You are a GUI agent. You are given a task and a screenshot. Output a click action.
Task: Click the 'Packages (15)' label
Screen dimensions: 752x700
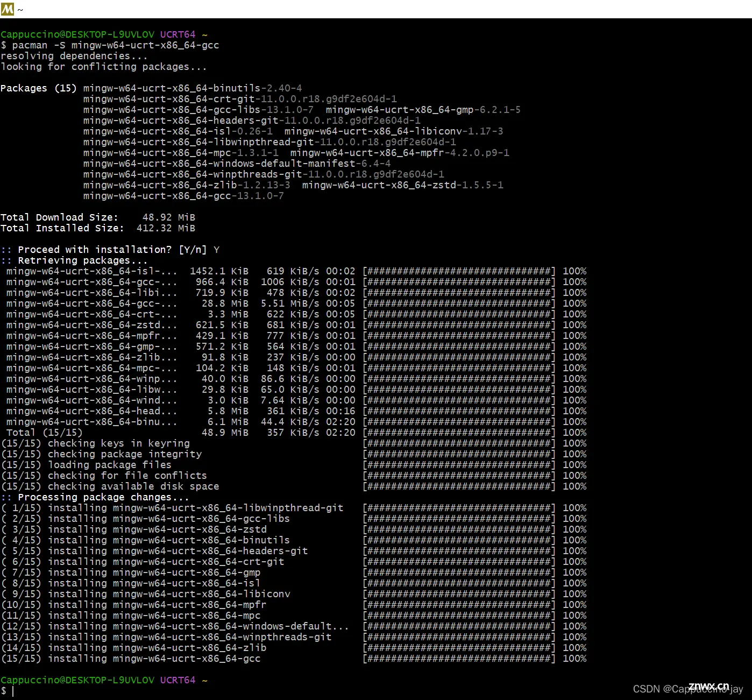pyautogui.click(x=39, y=88)
